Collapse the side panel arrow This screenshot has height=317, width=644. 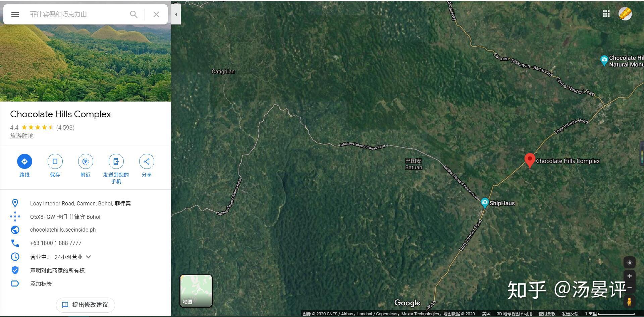click(x=176, y=14)
